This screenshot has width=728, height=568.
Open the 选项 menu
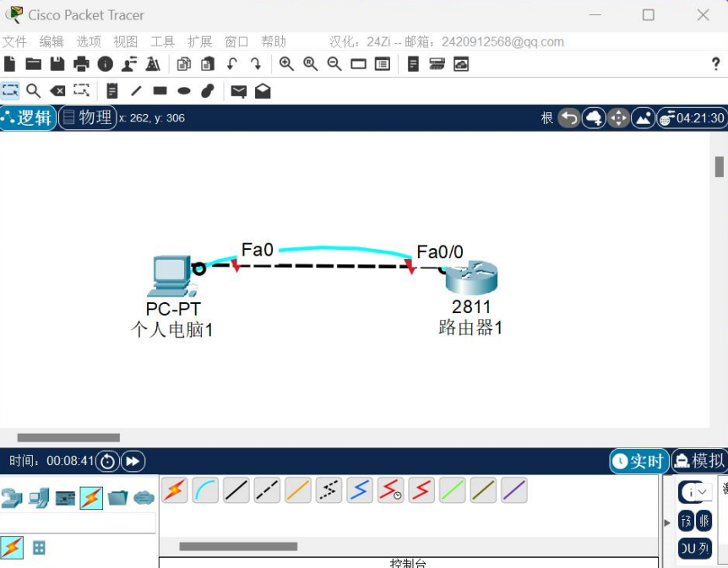[x=89, y=41]
